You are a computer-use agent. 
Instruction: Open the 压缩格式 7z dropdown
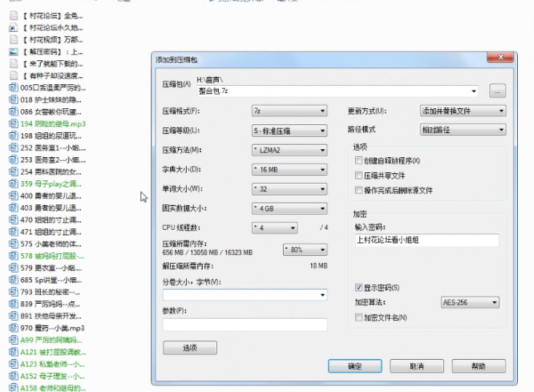[x=289, y=111]
